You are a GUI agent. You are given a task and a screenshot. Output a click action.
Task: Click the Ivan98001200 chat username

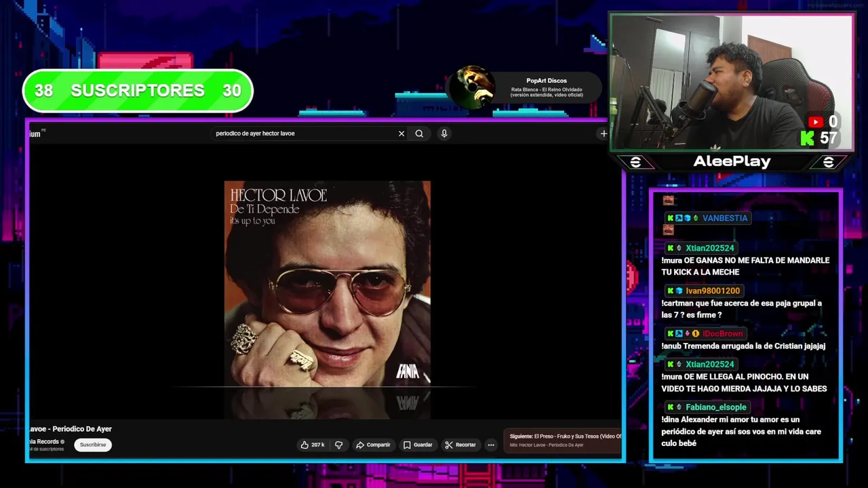[x=713, y=291]
